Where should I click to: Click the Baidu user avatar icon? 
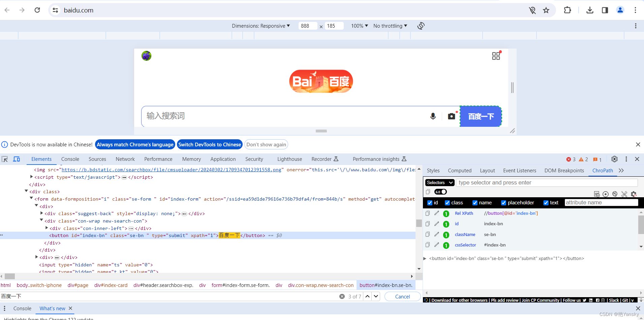[x=146, y=56]
